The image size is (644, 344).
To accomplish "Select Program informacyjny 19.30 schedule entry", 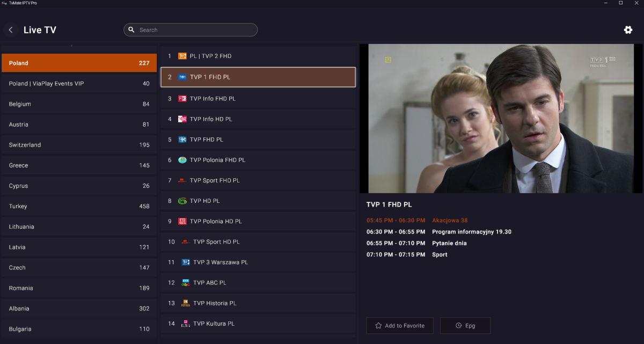I will 471,232.
